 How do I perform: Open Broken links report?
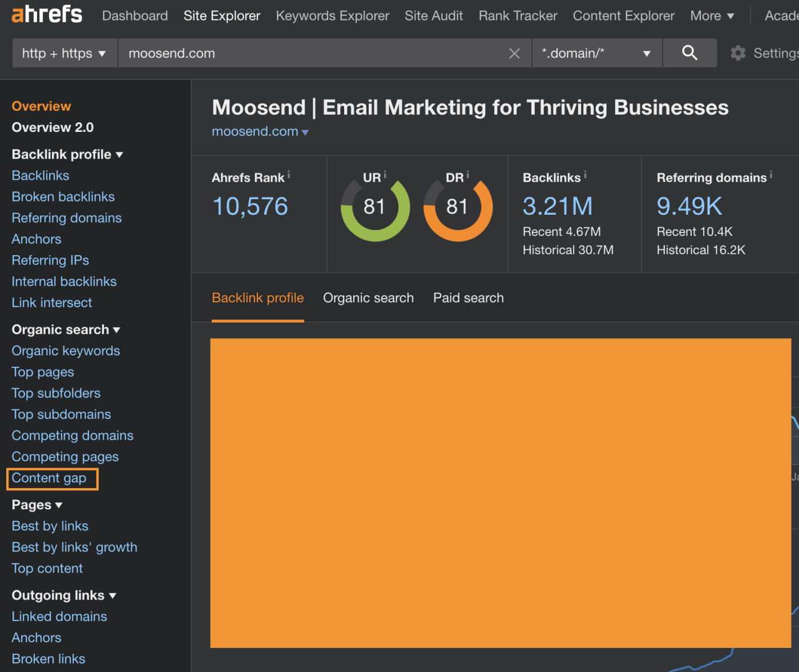[x=49, y=658]
